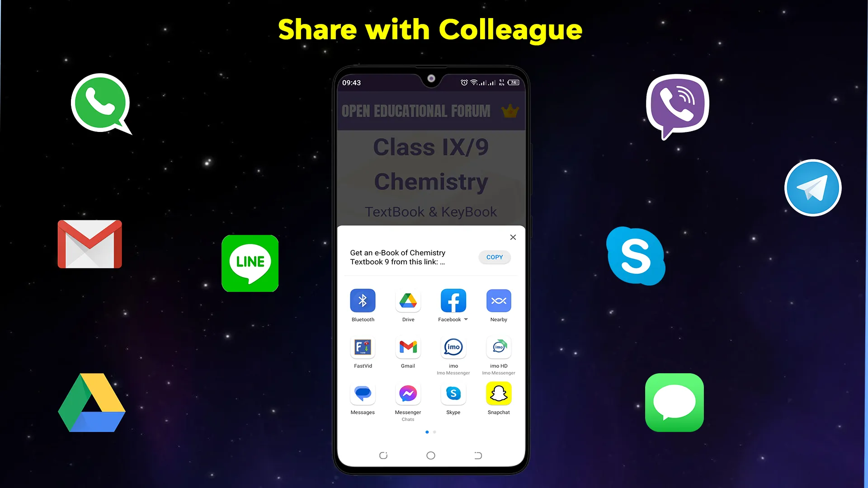Screen dimensions: 868x488
Task: Click COPY button for e-Book link
Action: point(494,257)
